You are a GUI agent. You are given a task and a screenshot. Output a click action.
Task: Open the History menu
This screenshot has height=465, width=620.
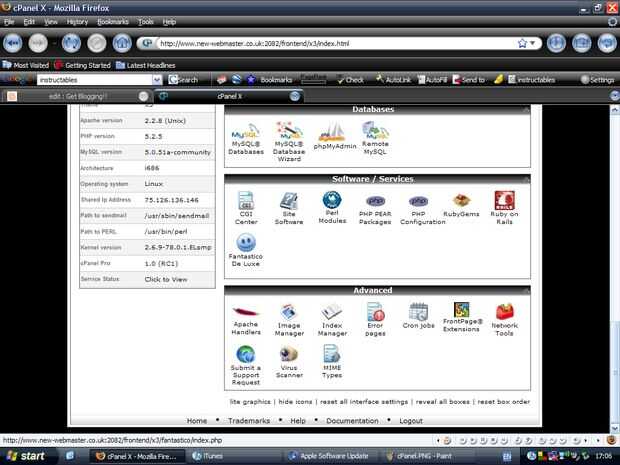tap(77, 22)
